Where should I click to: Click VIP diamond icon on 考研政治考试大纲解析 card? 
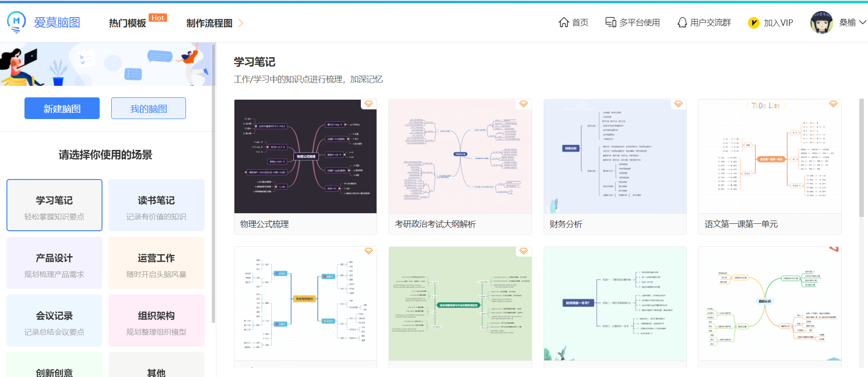click(x=523, y=104)
